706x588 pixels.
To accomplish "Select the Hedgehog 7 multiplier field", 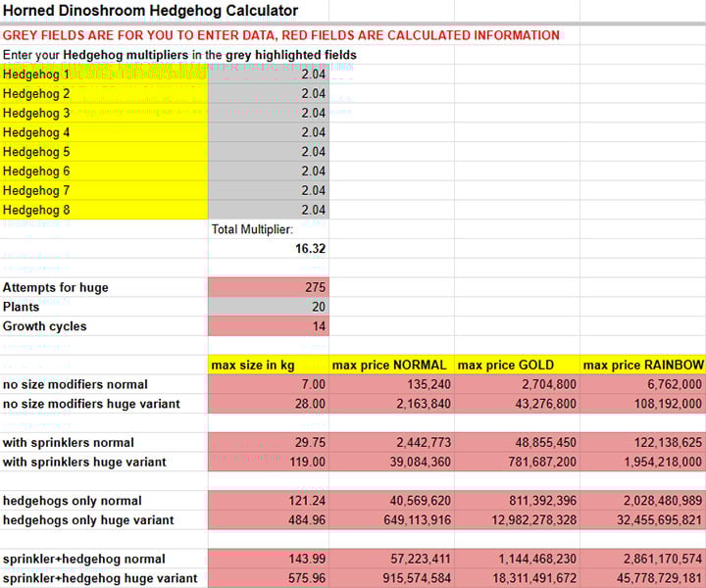I will (x=269, y=190).
